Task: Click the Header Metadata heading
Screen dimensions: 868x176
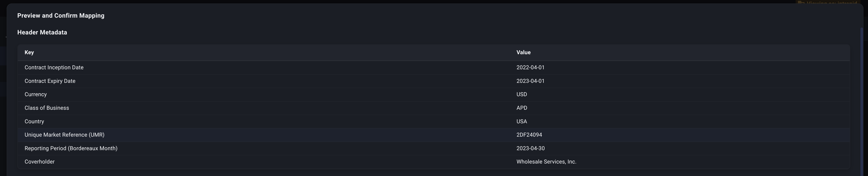Action: (x=42, y=32)
